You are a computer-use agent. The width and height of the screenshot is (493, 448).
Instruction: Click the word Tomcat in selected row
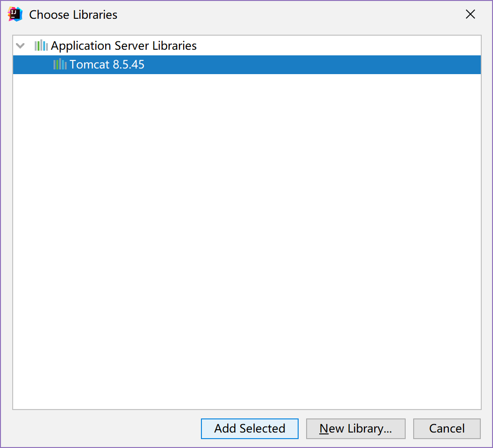point(89,64)
